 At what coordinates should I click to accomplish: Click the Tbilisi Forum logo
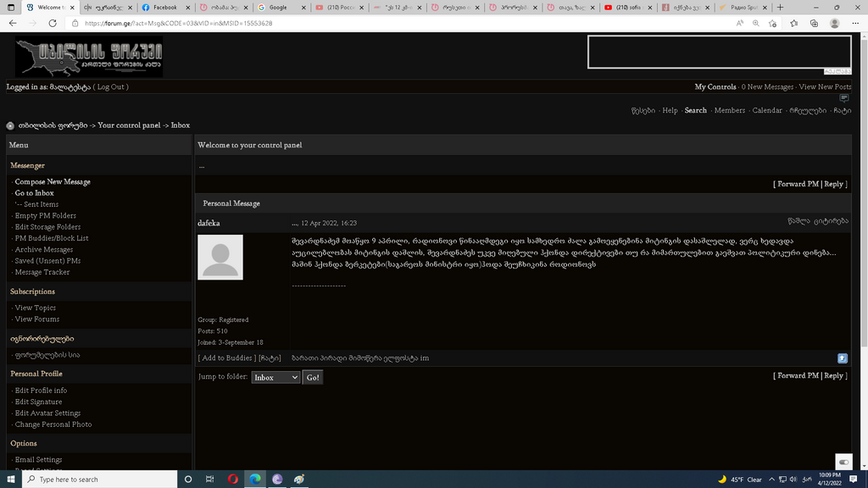[x=89, y=57]
